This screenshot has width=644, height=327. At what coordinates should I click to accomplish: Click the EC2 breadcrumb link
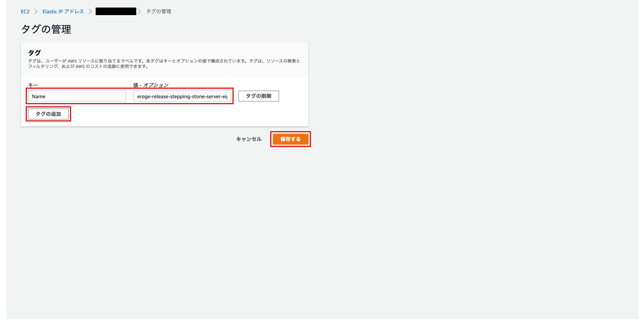tap(25, 12)
